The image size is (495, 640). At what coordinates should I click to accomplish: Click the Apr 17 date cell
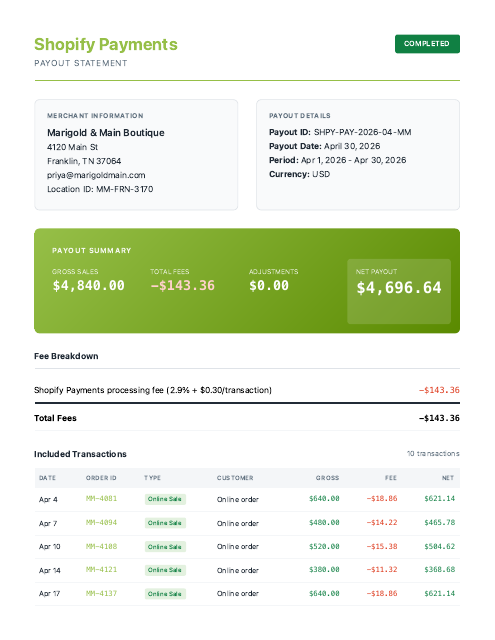[49, 593]
